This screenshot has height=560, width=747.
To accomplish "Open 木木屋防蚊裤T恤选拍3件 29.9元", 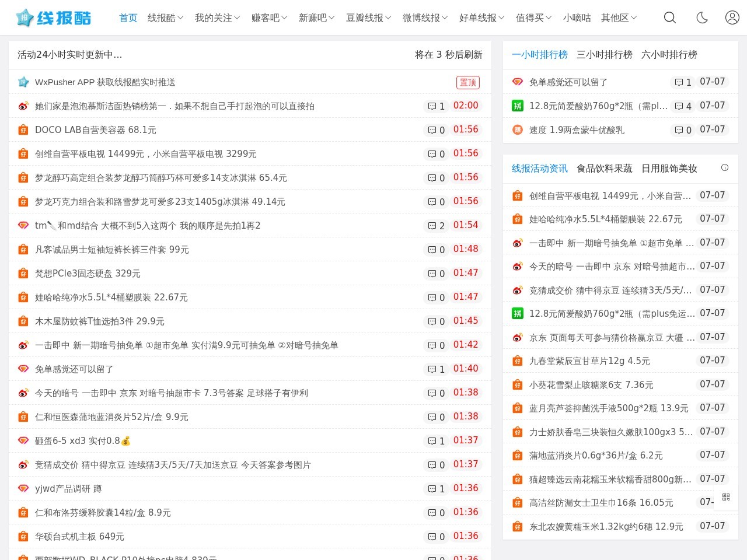I will (100, 321).
